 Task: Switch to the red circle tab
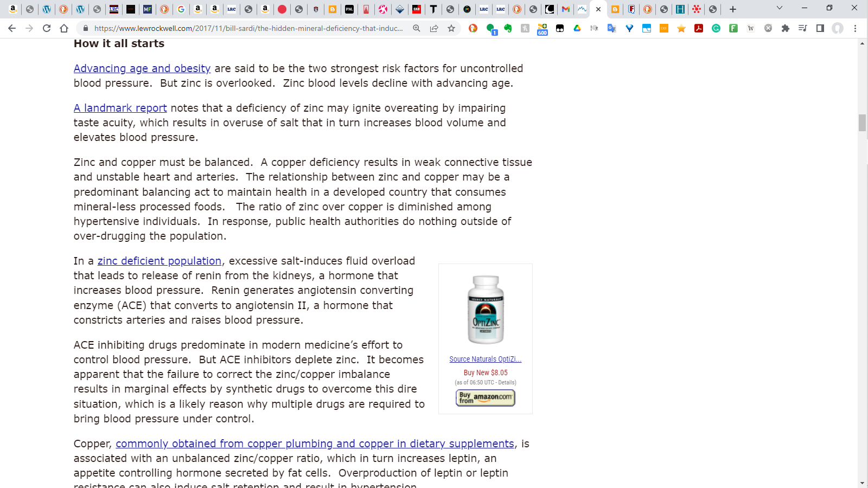pyautogui.click(x=282, y=9)
